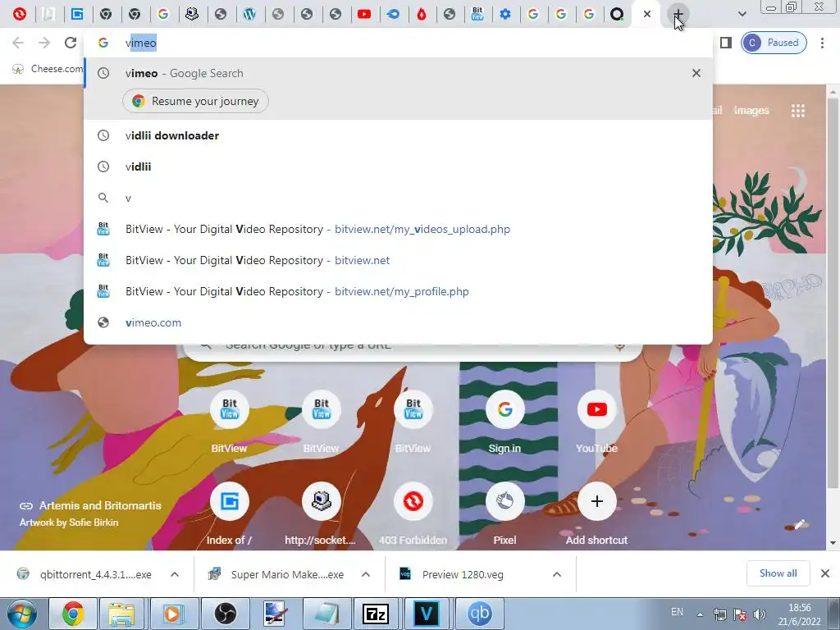The height and width of the screenshot is (630, 840).
Task: Switch to the old computer favicon tab
Action: (x=192, y=15)
